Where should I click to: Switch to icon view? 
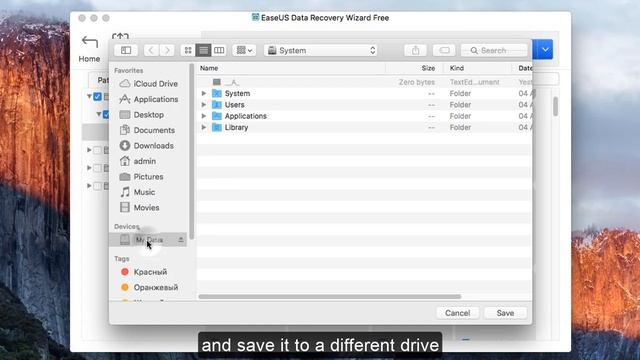[x=188, y=50]
